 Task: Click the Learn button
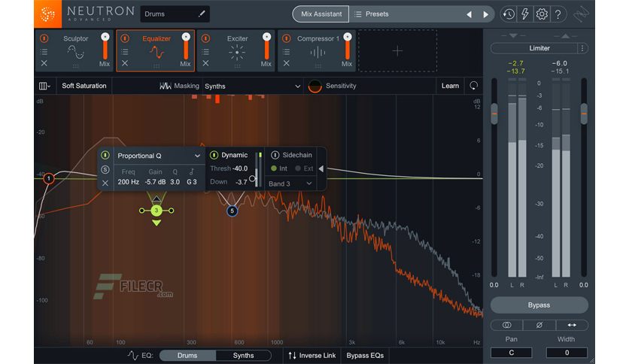click(450, 86)
